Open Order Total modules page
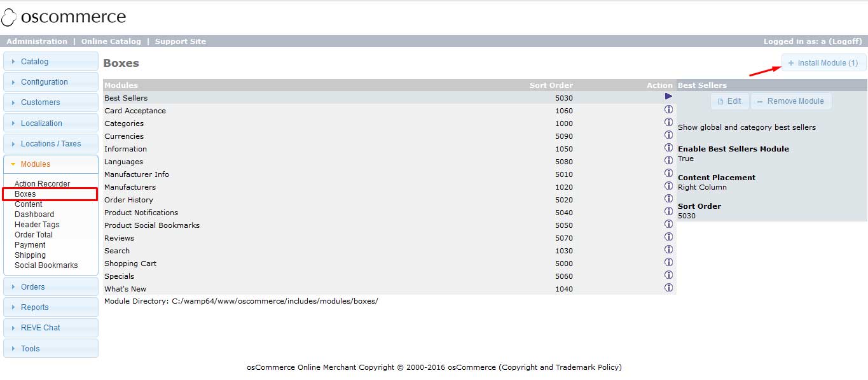The width and height of the screenshot is (868, 380). coord(34,235)
